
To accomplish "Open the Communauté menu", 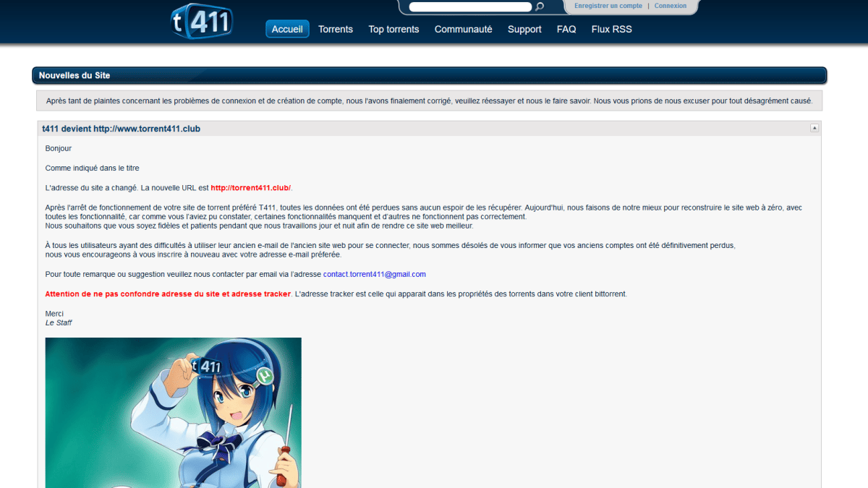I will [x=464, y=29].
